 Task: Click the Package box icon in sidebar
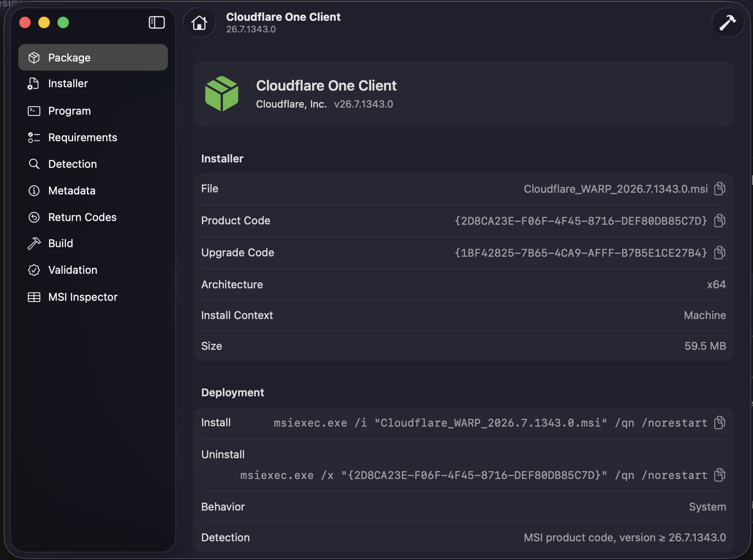tap(34, 58)
